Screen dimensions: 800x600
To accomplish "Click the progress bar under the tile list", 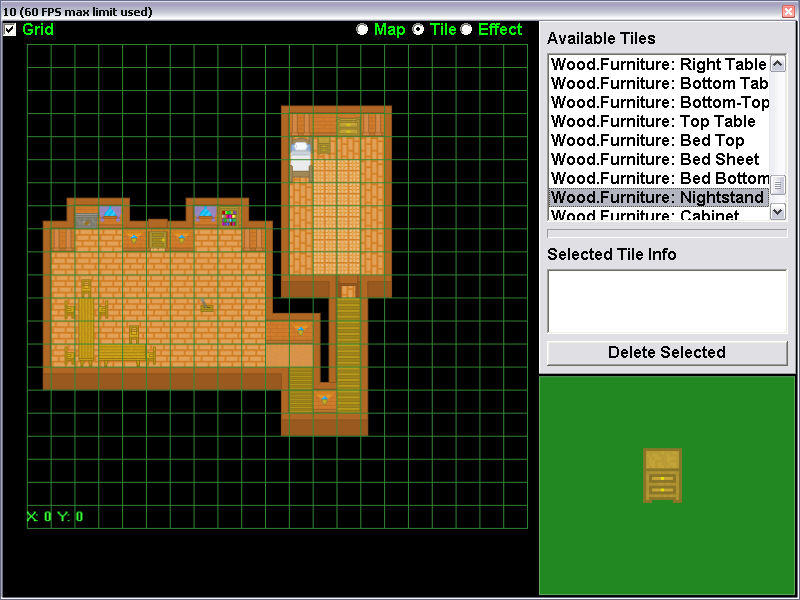I will coord(667,233).
